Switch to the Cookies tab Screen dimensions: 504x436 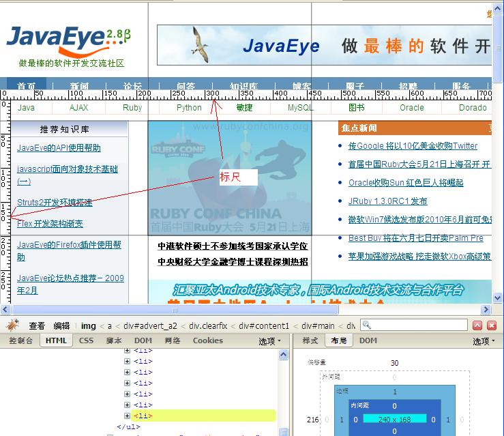click(x=207, y=340)
